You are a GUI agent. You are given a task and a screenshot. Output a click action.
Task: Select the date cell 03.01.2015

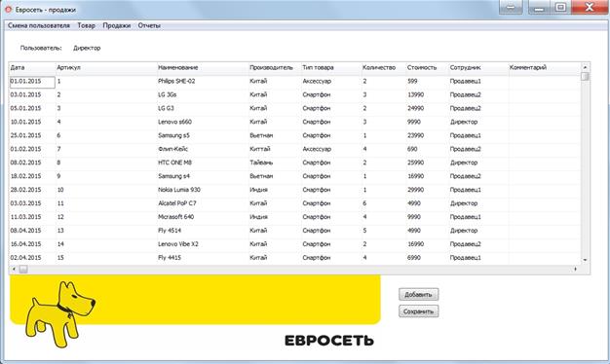[x=32, y=95]
